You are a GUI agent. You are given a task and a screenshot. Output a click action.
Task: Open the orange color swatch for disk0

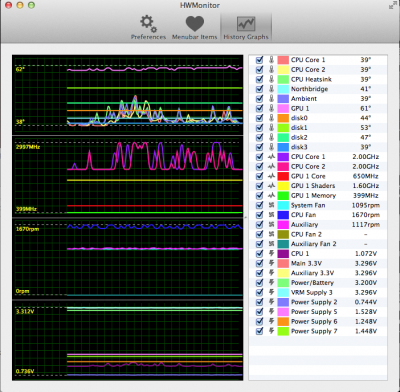[283, 118]
